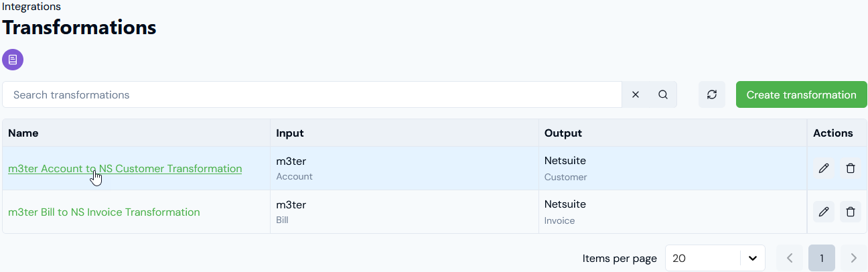Edit the m3ter Account to NS Customer transformation

(824, 168)
